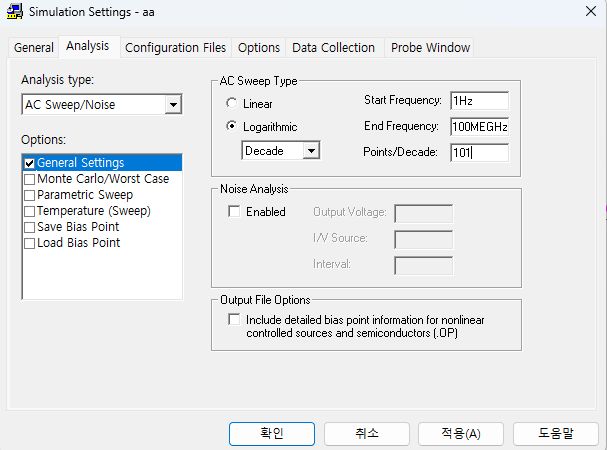
Task: Enable the Noise Analysis checkbox
Action: point(234,211)
